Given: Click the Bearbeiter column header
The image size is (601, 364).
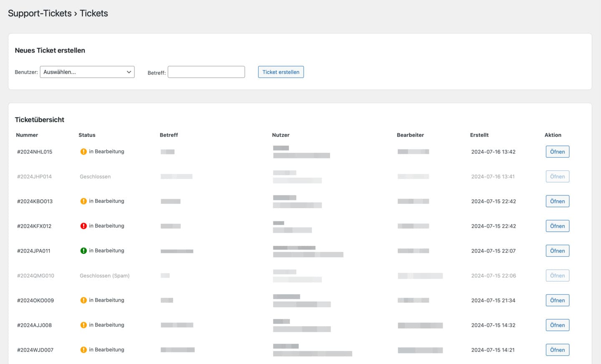Looking at the screenshot, I should click(x=410, y=135).
